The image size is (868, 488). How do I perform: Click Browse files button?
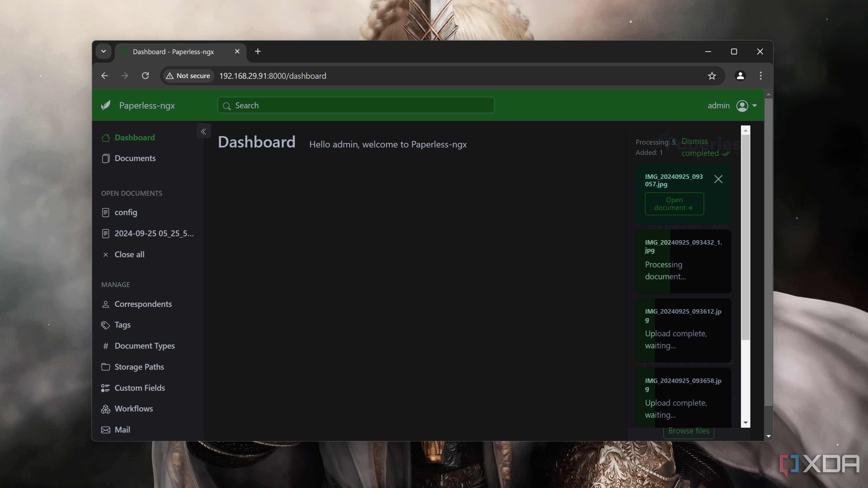(688, 431)
